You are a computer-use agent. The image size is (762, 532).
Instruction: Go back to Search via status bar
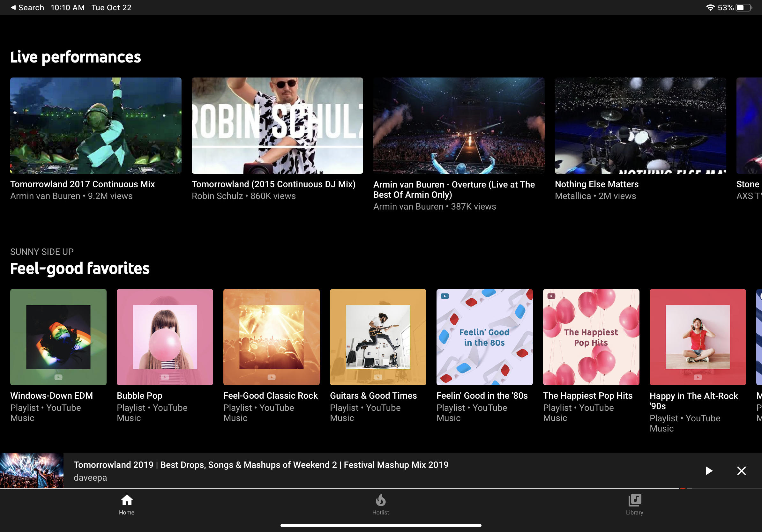pyautogui.click(x=27, y=8)
